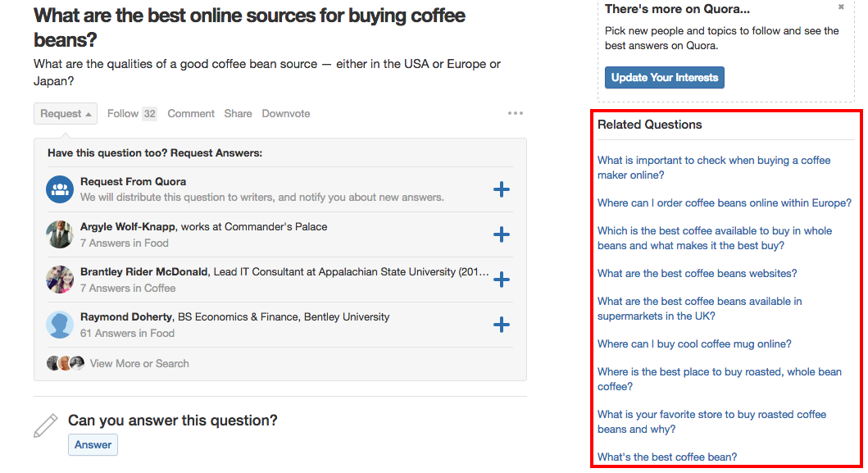Collapse the Request dropdown
Screen dimensions: 868x473
pyautogui.click(x=66, y=114)
